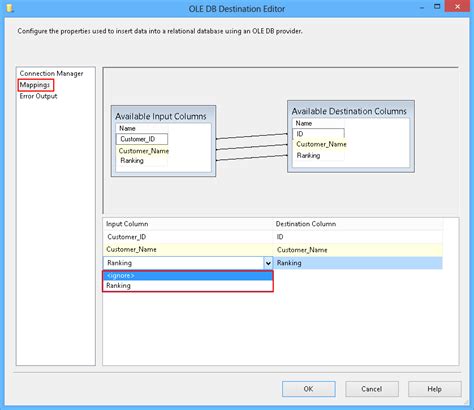Click the dialog icon in title bar
This screenshot has width=474, height=410.
point(9,8)
